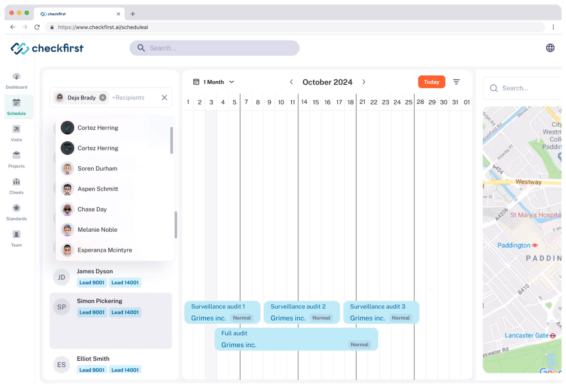566x392 pixels.
Task: Open Surveillance audit 1 event
Action: (222, 312)
